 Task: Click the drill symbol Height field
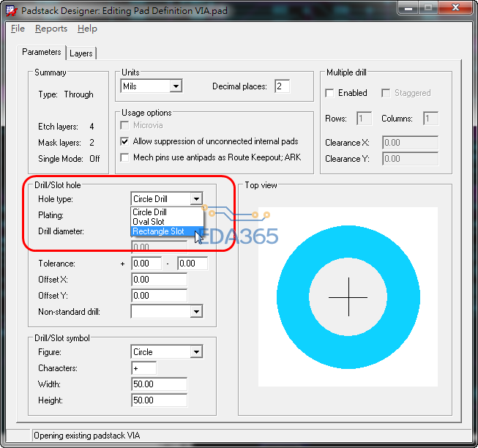click(159, 400)
